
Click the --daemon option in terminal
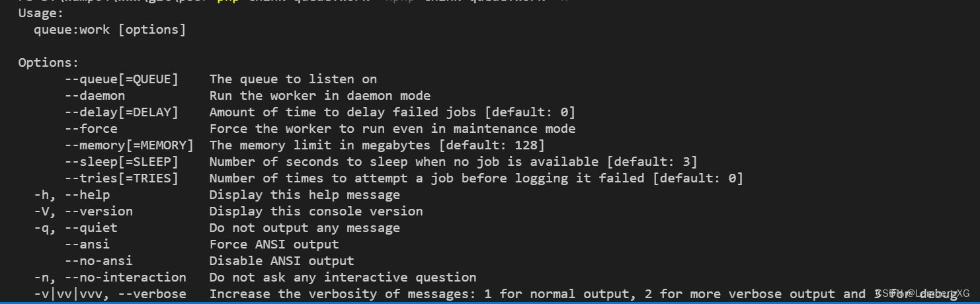95,96
